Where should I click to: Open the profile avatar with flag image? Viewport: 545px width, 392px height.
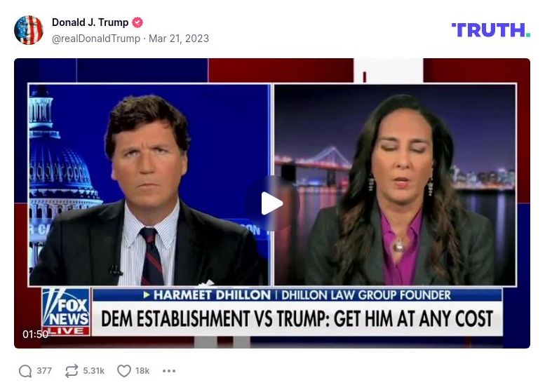pyautogui.click(x=29, y=30)
